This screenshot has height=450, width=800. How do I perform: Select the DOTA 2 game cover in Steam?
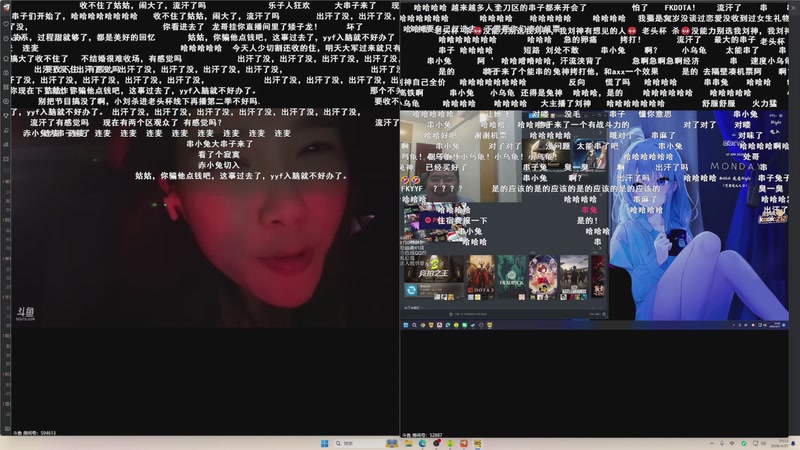pos(481,275)
